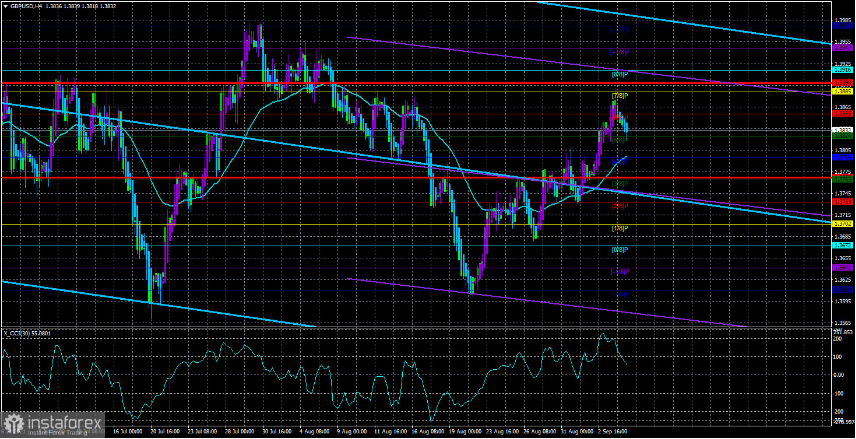Select the cyan [8/8]P Murray level label
Image resolution: width=856 pixels, height=439 pixels.
620,74
